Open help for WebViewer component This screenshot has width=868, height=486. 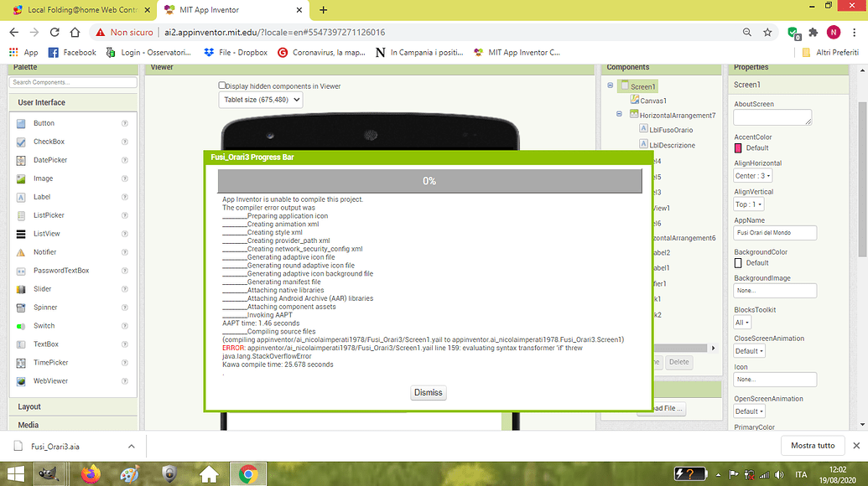click(125, 381)
